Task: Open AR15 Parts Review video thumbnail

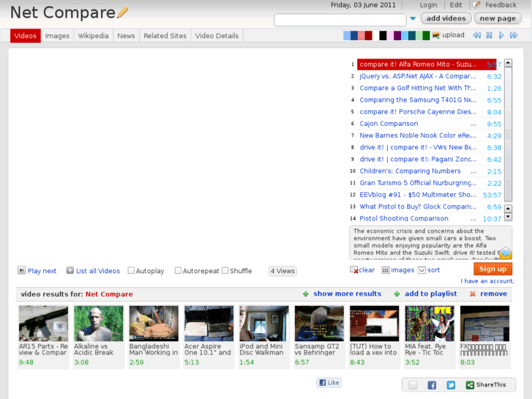Action: 43,324
